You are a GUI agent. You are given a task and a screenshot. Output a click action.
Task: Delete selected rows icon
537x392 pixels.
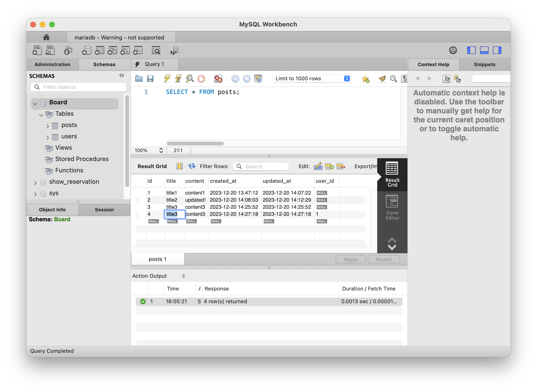point(341,166)
